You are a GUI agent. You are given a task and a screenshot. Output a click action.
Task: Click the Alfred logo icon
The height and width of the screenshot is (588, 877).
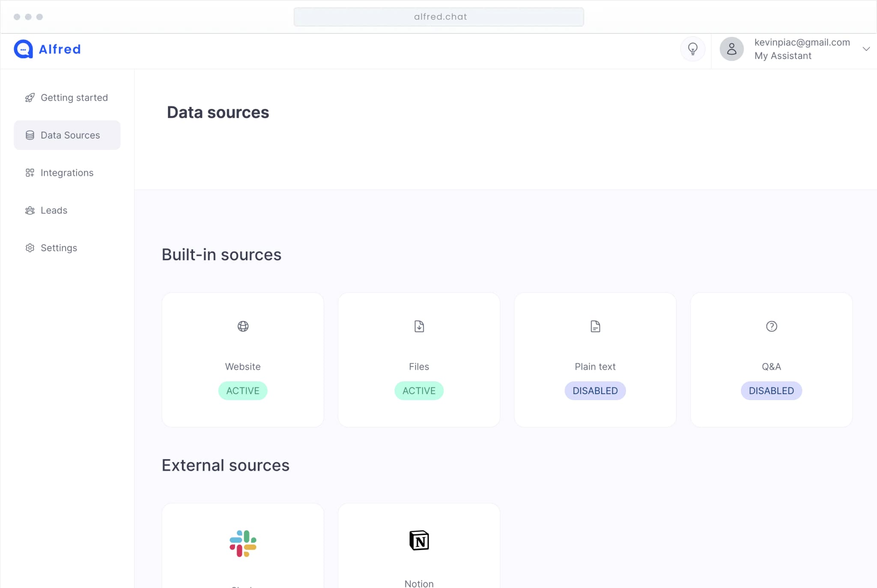(23, 49)
